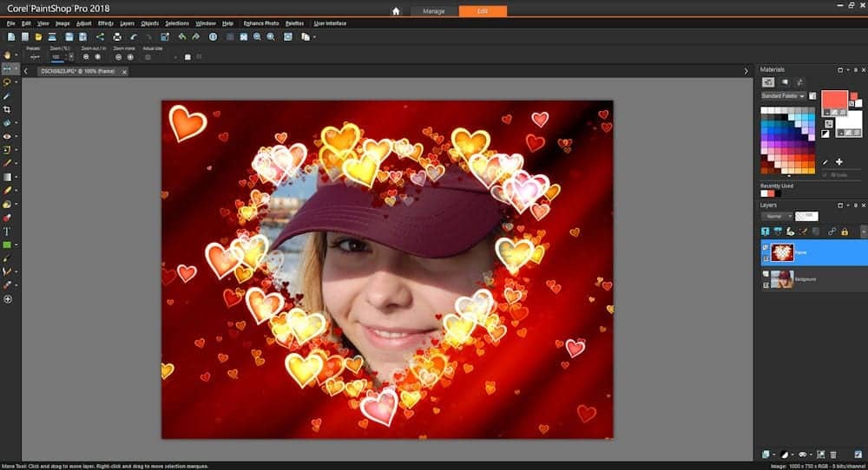868x470 pixels.
Task: Click the Enhance Photo button
Action: [261, 23]
